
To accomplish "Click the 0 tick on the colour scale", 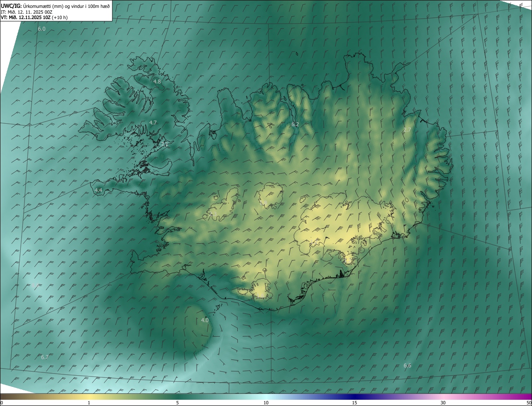I will tap(2, 403).
